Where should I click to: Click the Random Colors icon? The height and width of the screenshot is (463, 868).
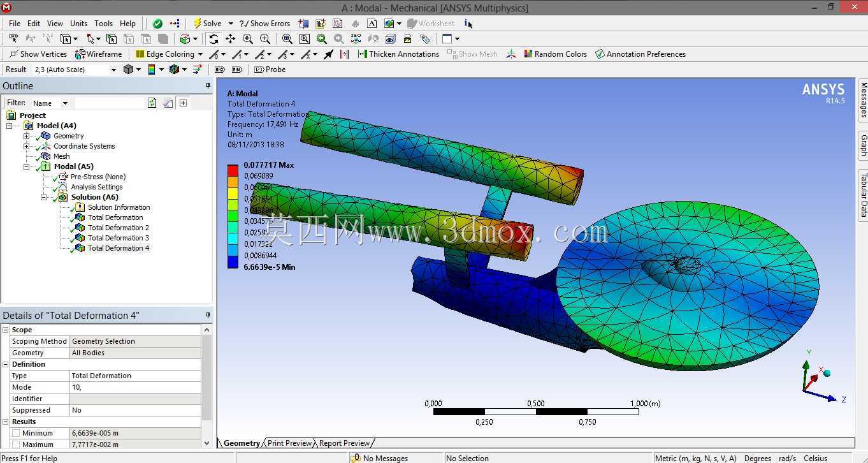click(555, 54)
